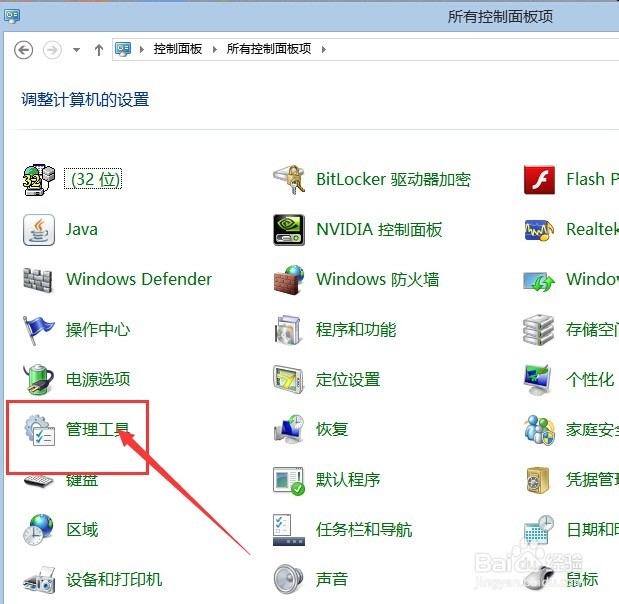Expand the chevron after 所有控制面板项 breadcrumb
The width and height of the screenshot is (619, 604).
[x=324, y=49]
